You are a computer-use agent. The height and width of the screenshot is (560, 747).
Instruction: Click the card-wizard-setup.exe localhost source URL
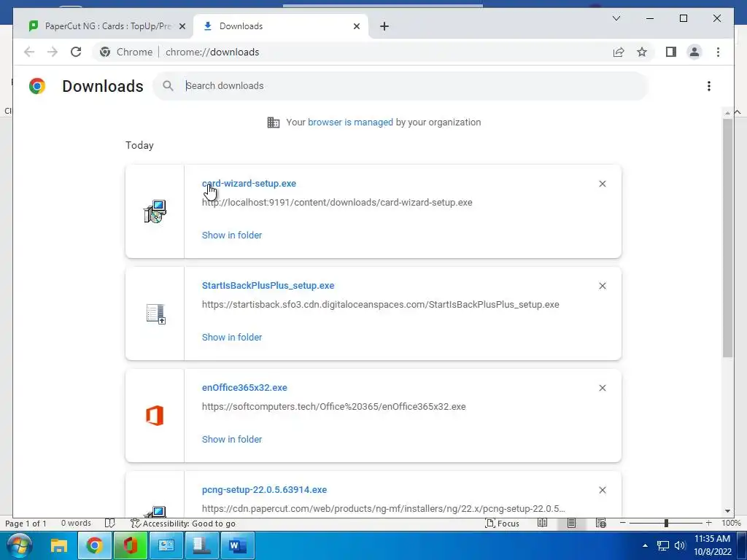coord(337,203)
